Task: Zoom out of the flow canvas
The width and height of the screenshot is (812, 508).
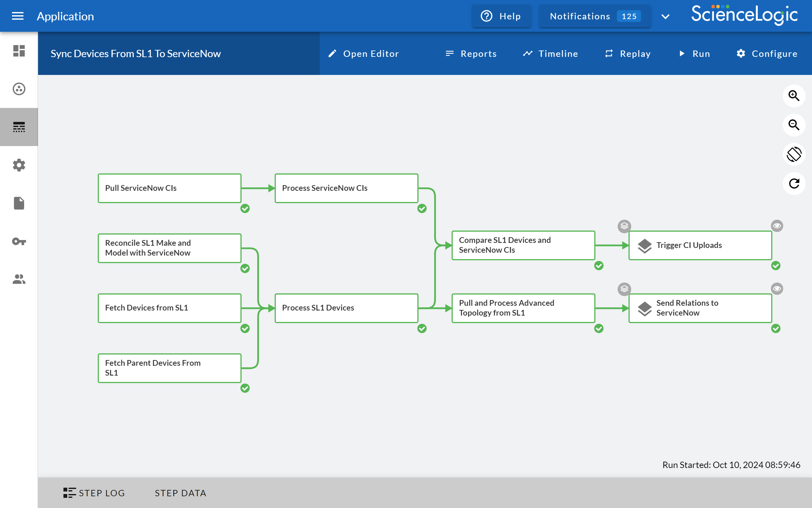Action: point(794,125)
